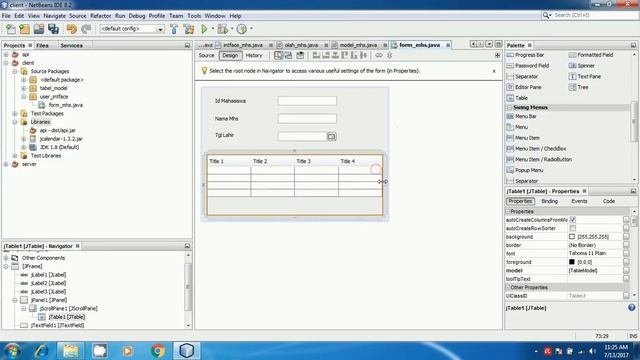Click the New Project toolbar icon
This screenshot has width=640, height=360.
[24, 29]
